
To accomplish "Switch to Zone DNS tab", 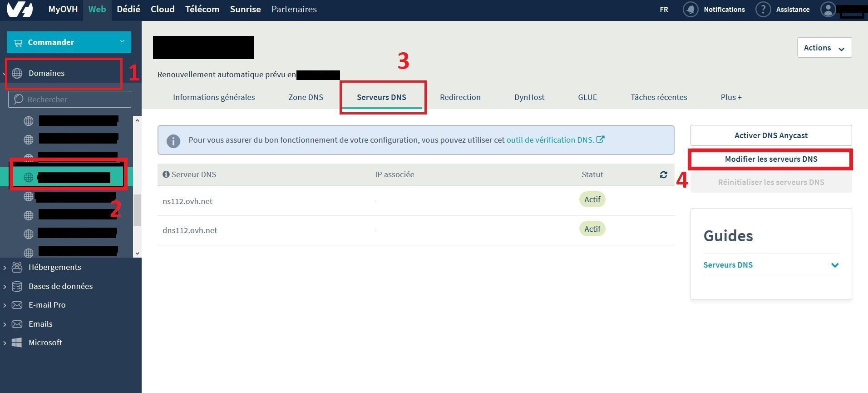I will pos(306,97).
